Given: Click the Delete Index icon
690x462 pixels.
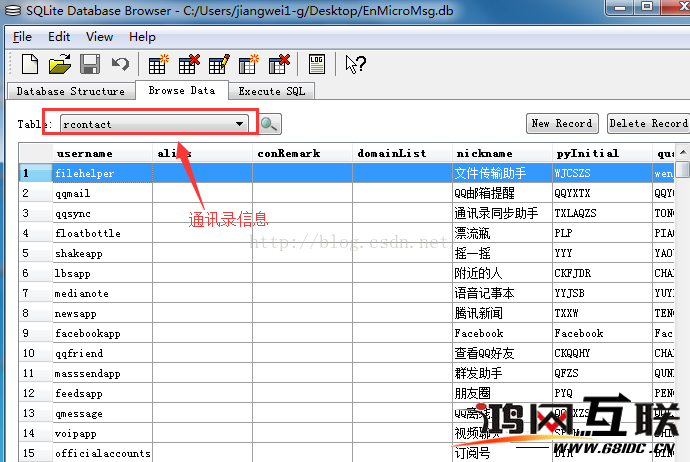Looking at the screenshot, I should click(279, 65).
